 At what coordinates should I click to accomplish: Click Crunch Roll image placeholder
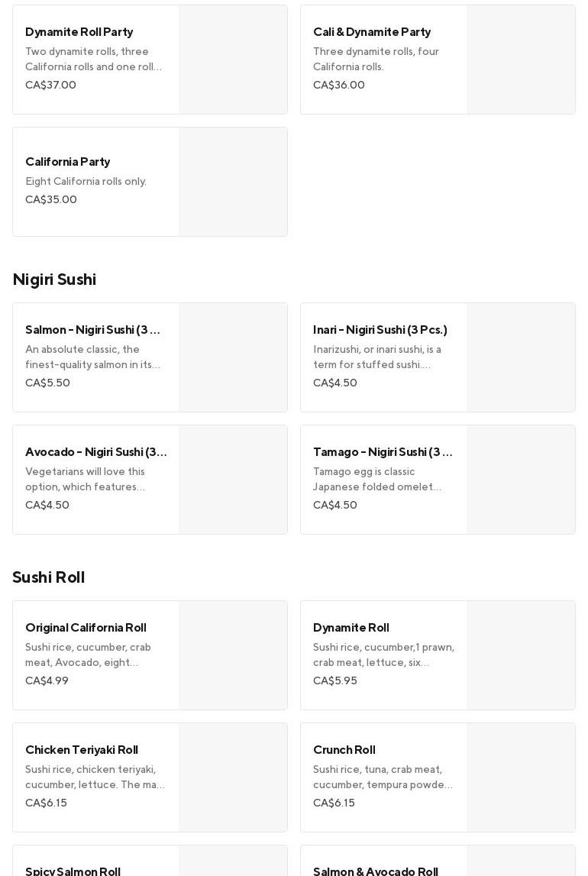point(521,777)
